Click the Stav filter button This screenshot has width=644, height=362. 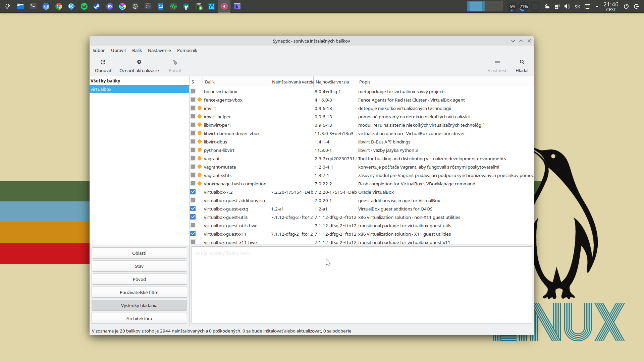tap(139, 266)
